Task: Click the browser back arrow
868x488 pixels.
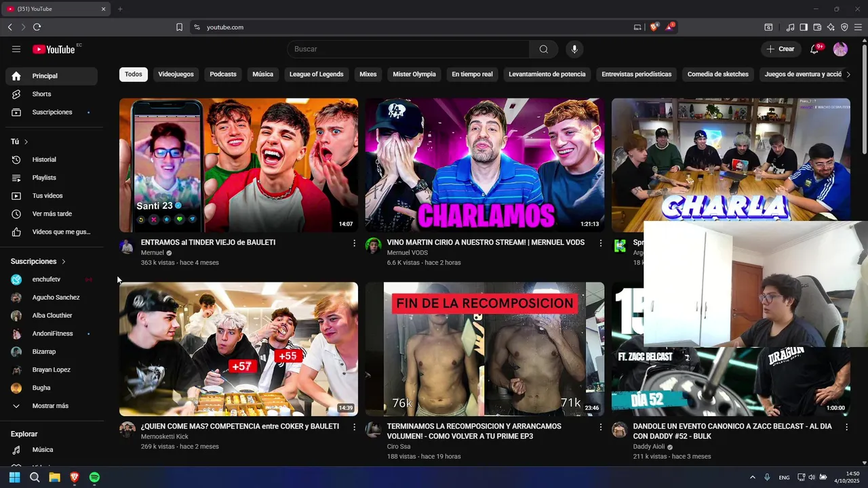Action: [x=9, y=27]
